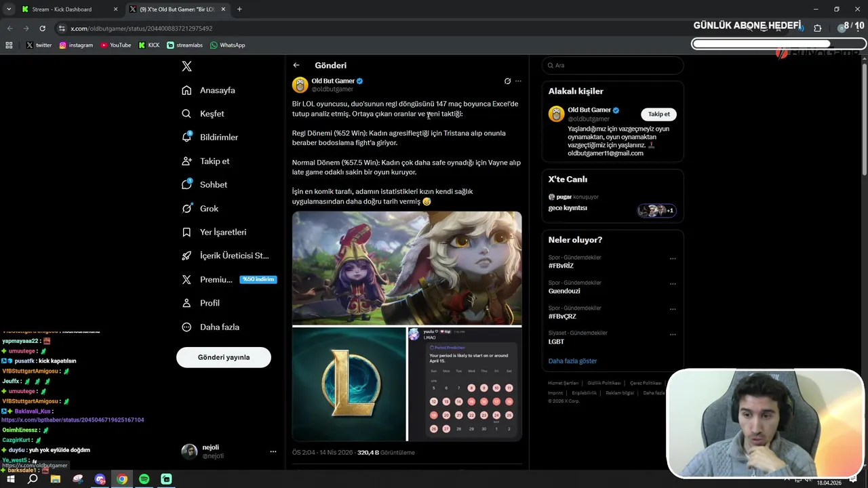Open Sohbet messages
The height and width of the screenshot is (488, 868).
pyautogui.click(x=205, y=184)
